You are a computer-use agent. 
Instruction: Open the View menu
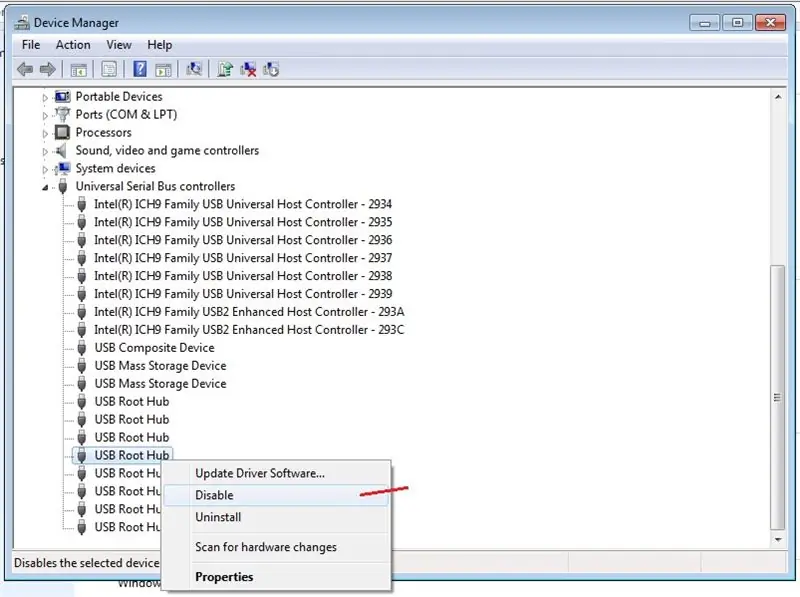(119, 45)
